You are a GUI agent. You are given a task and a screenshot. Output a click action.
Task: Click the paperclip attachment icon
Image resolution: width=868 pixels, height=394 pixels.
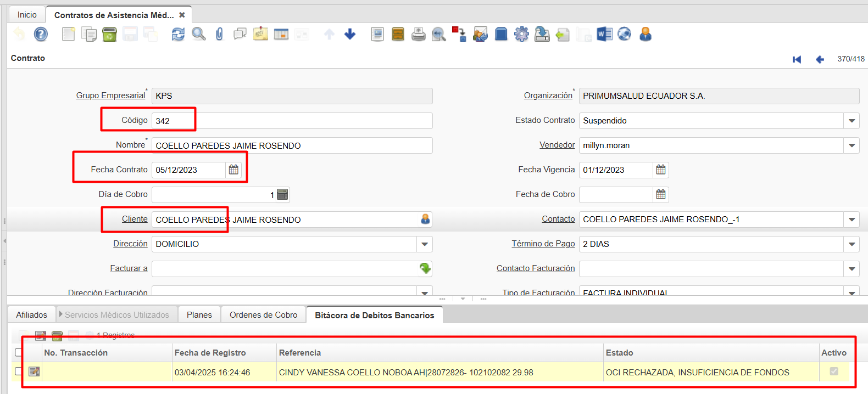[219, 35]
